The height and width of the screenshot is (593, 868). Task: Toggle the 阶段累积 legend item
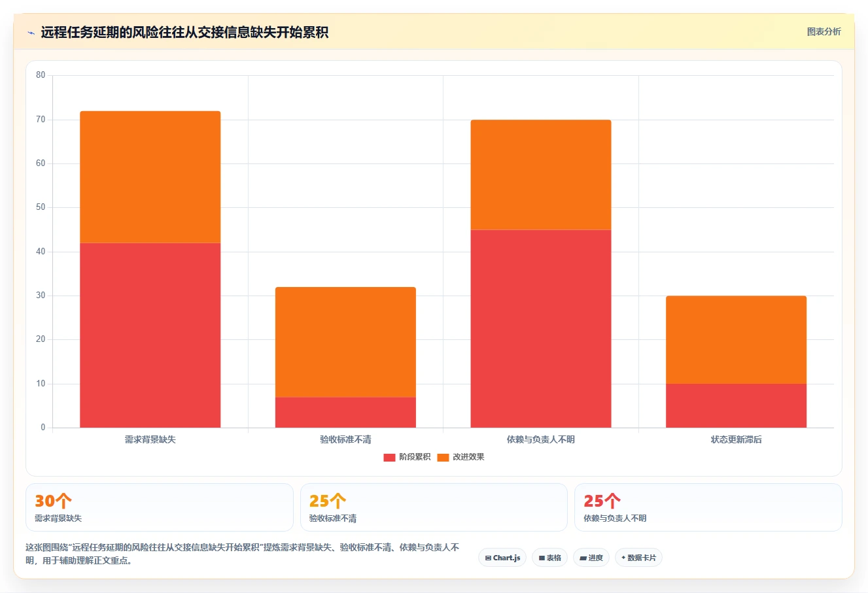coord(407,457)
